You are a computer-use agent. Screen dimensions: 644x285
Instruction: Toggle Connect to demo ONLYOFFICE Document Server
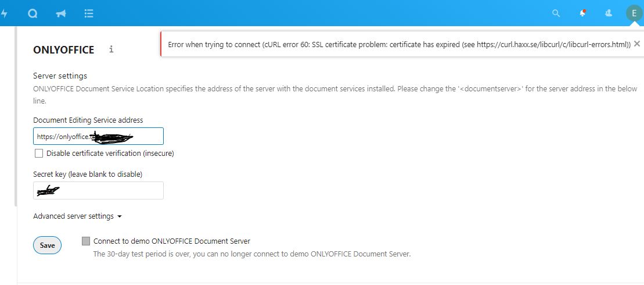tap(87, 241)
